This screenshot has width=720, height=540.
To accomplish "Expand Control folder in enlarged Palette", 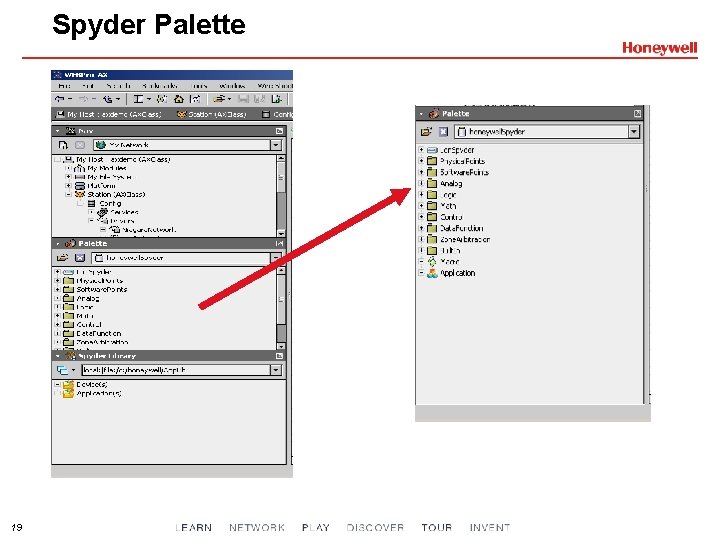I will click(x=421, y=217).
